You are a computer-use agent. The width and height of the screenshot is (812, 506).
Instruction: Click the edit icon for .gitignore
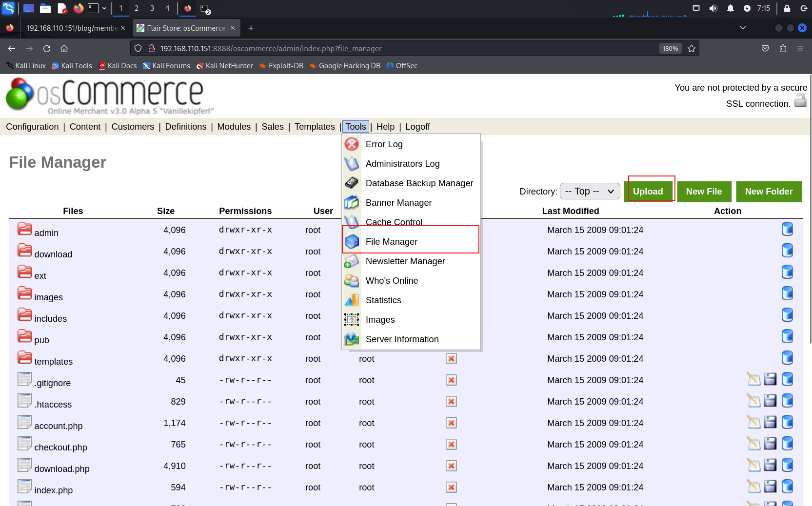754,379
